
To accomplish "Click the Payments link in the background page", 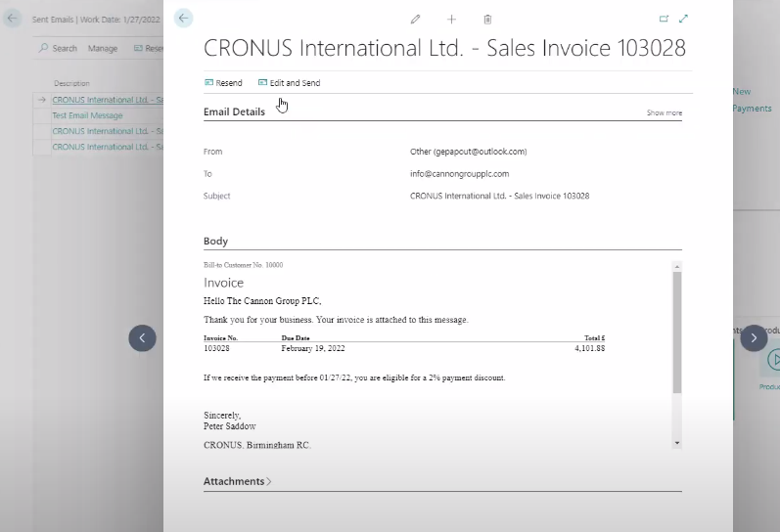I will 752,109.
